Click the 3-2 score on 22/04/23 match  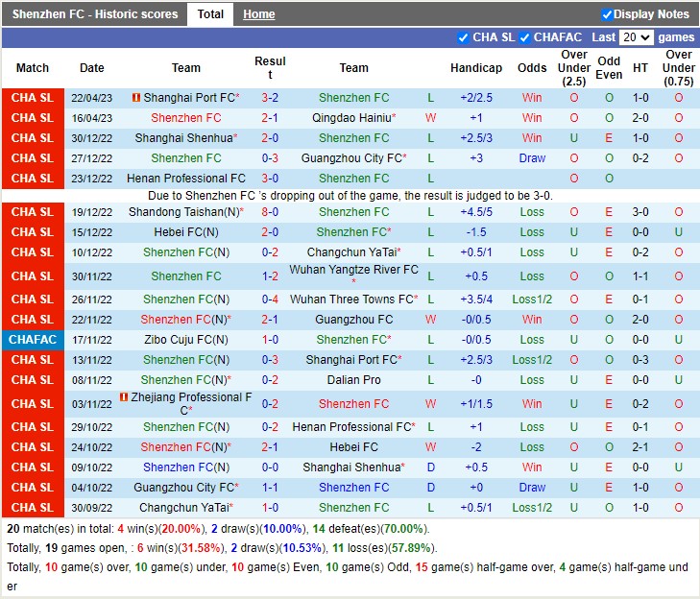[x=270, y=98]
